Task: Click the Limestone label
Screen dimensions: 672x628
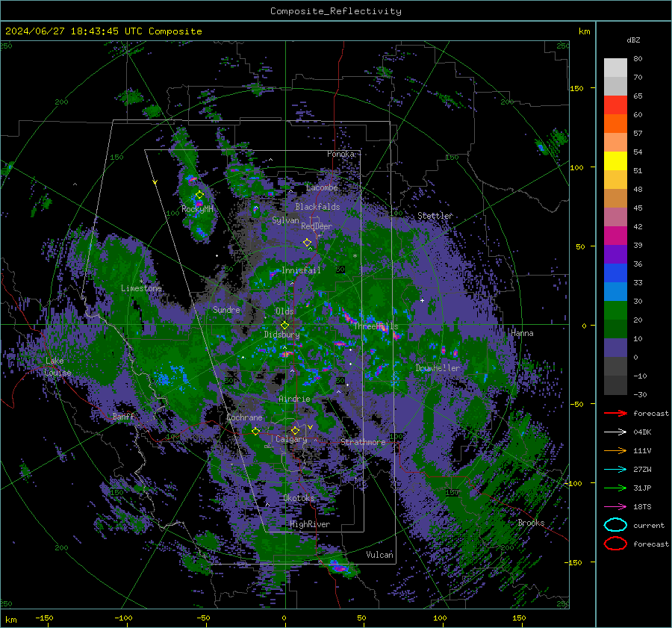Action: pos(141,288)
